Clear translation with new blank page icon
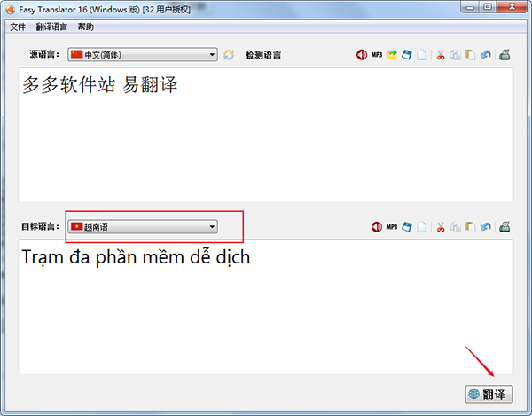This screenshot has width=532, height=416. (421, 227)
